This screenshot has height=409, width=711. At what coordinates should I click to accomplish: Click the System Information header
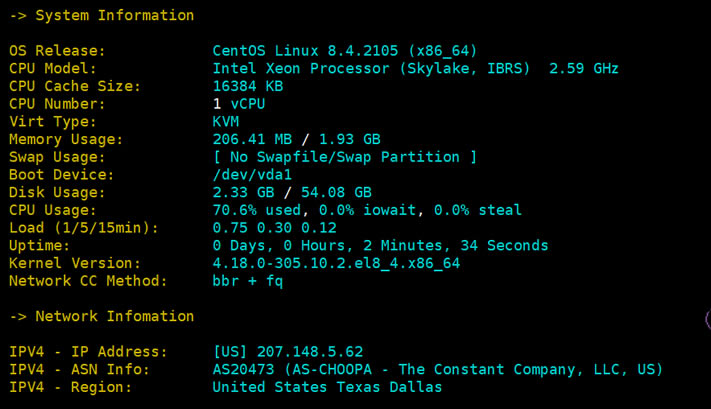click(x=102, y=15)
